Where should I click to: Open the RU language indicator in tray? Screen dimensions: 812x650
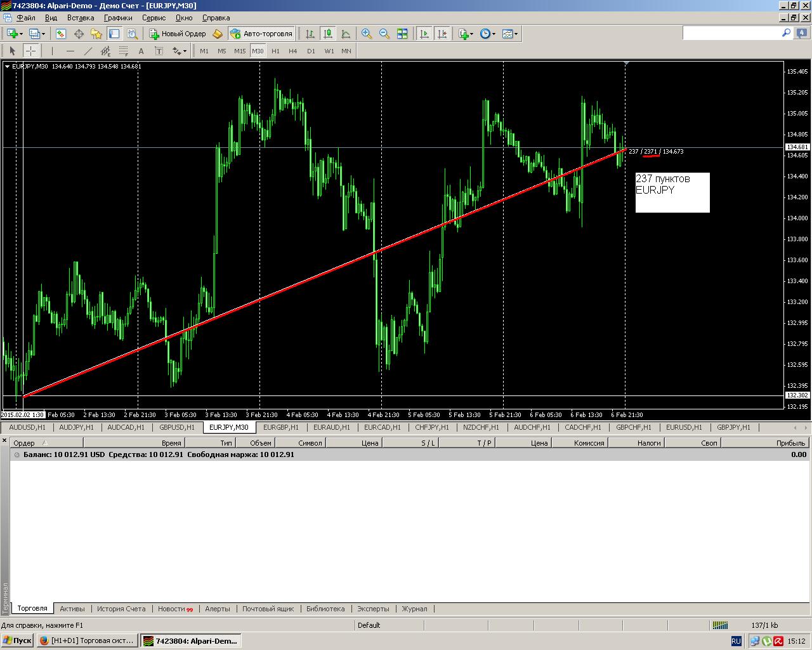[736, 641]
